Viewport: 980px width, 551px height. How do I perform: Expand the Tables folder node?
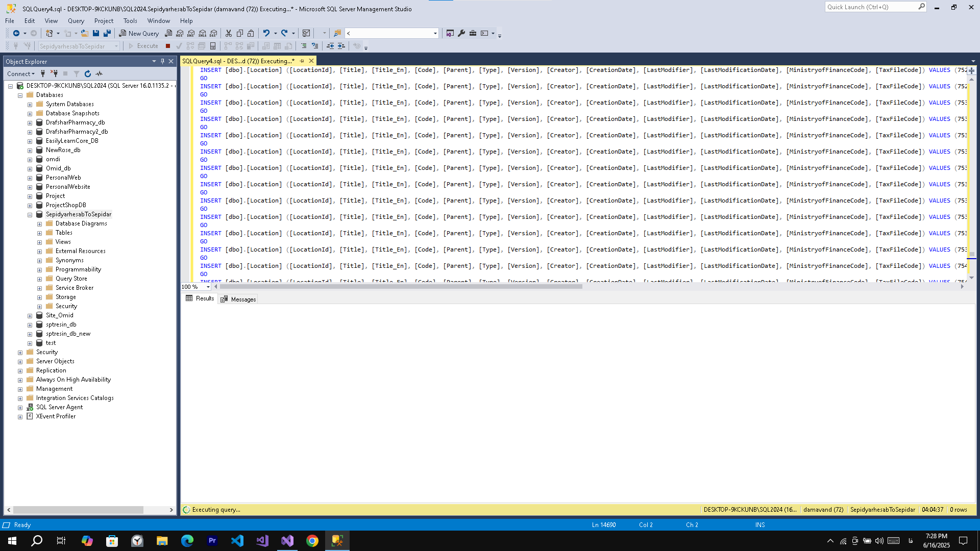[x=40, y=233]
